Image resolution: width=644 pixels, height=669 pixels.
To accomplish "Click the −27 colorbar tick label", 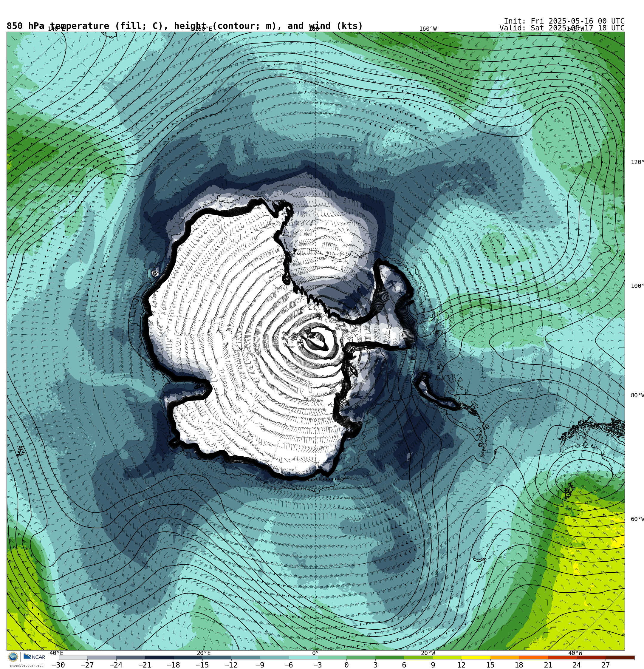I will (87, 665).
